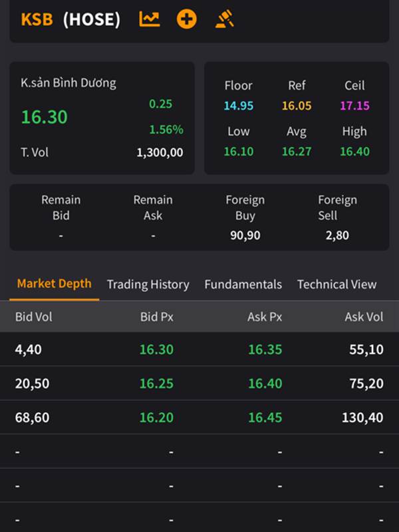Tap ask price 16.45
Viewport: 399px width, 532px height.
click(x=265, y=418)
